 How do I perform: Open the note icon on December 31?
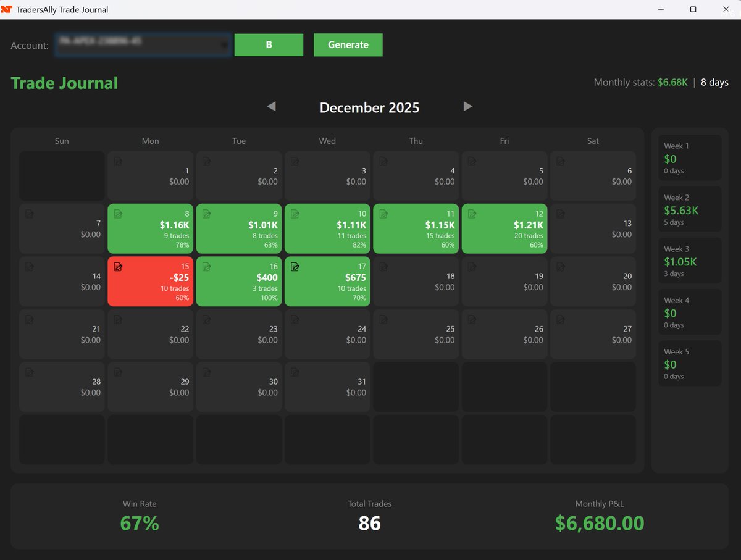(x=295, y=372)
